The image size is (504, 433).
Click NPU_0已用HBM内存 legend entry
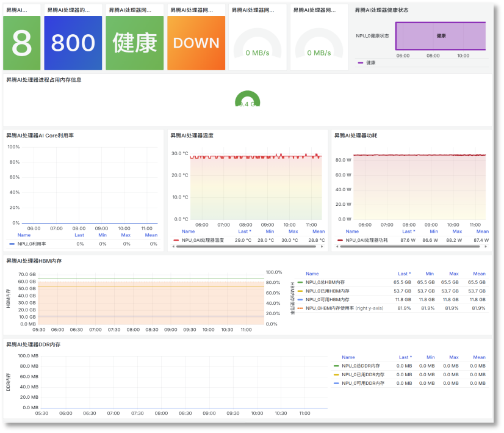tap(328, 291)
